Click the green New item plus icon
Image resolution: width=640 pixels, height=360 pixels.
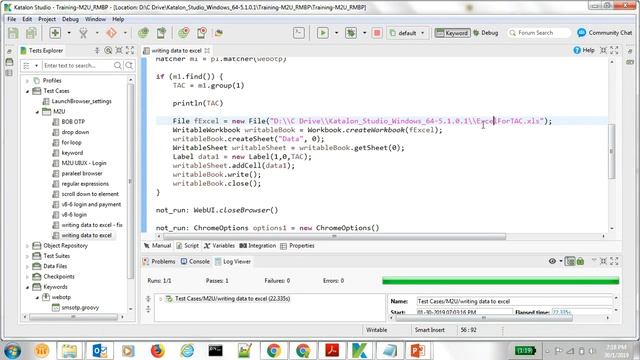(55, 33)
